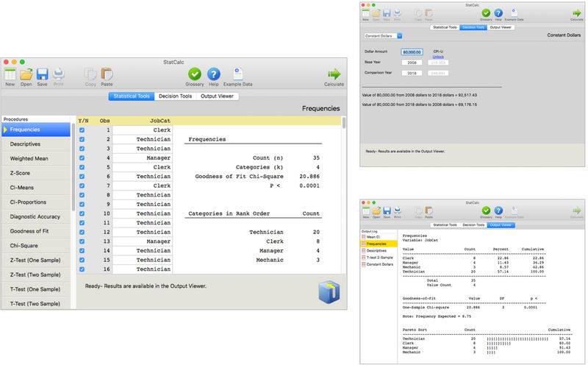Click the New icon in the large Frequencies window

point(10,74)
